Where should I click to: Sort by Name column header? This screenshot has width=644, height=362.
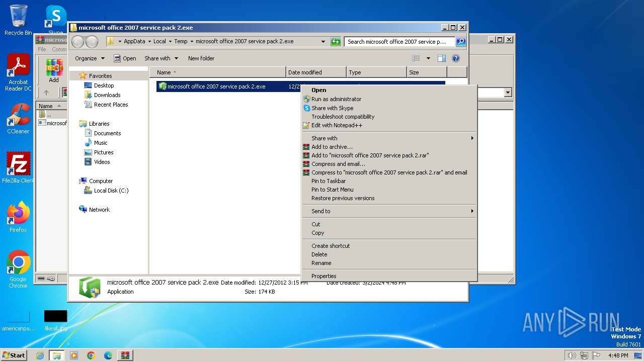pos(218,72)
